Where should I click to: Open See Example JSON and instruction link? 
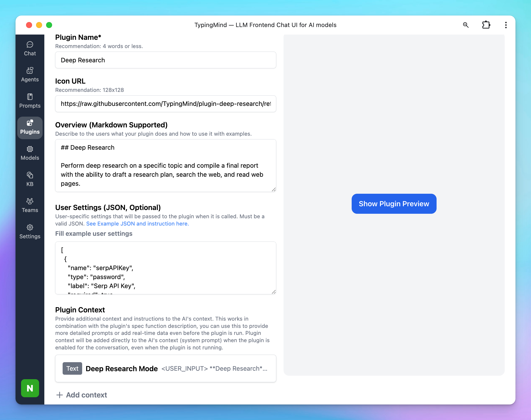click(x=138, y=224)
